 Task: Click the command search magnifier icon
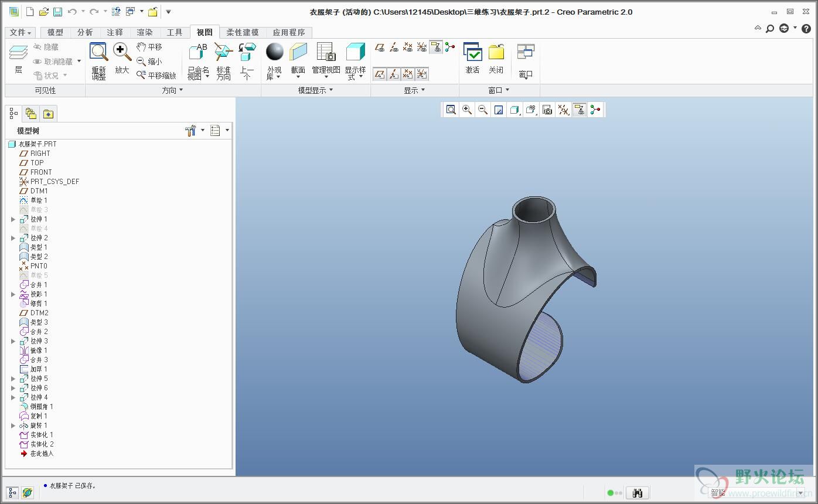tap(770, 28)
